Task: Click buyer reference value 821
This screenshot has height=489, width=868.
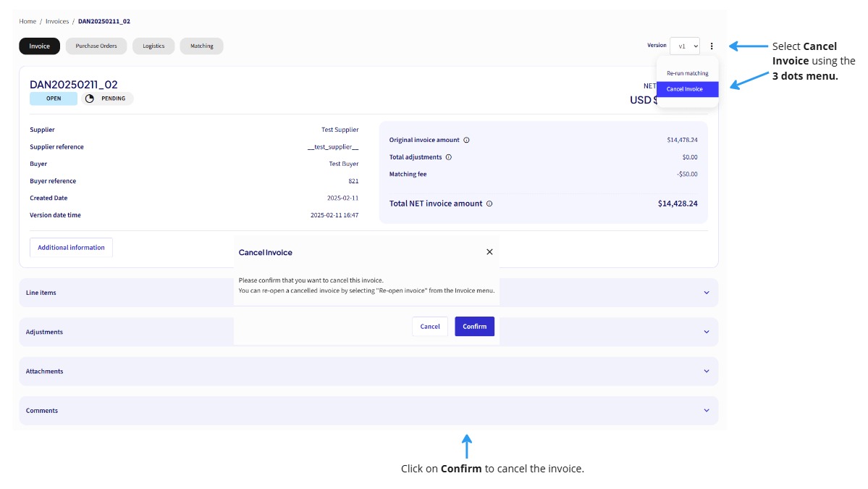Action: pyautogui.click(x=354, y=181)
